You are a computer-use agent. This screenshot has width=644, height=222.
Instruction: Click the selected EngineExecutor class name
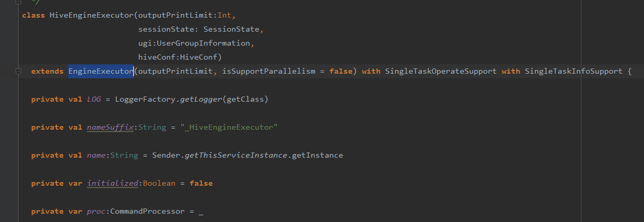(101, 71)
